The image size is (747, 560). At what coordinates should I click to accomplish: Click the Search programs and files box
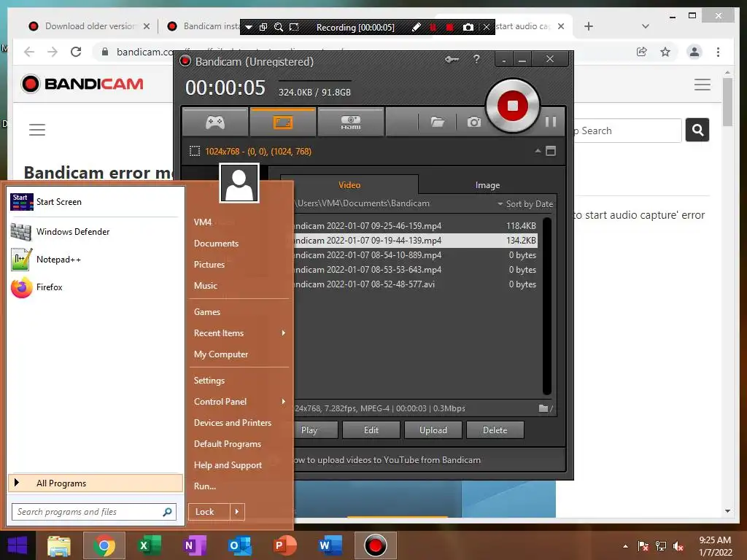point(94,512)
